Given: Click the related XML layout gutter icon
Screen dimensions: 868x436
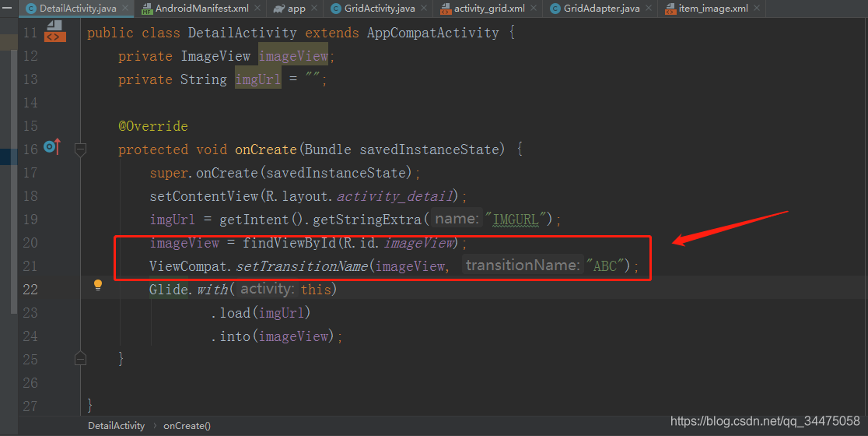Looking at the screenshot, I should pyautogui.click(x=54, y=32).
